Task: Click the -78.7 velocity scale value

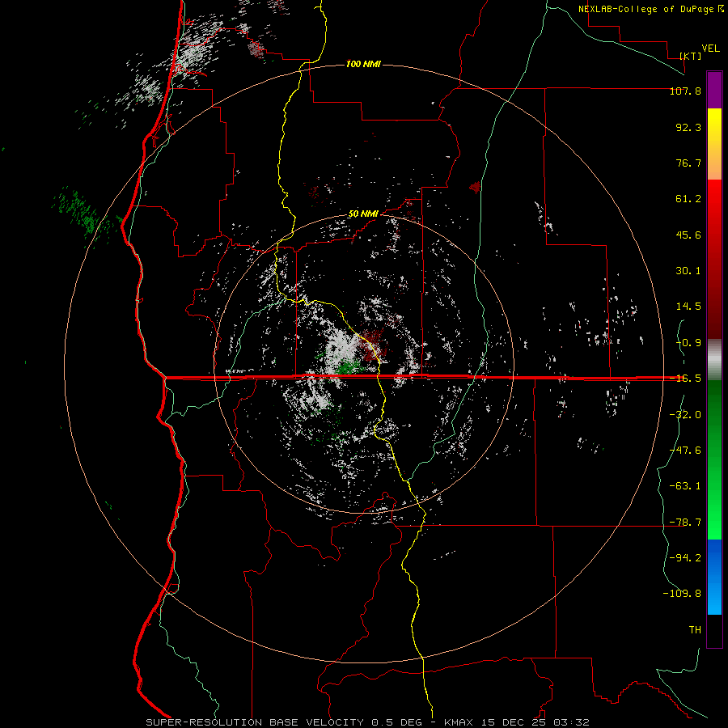Action: [x=685, y=523]
